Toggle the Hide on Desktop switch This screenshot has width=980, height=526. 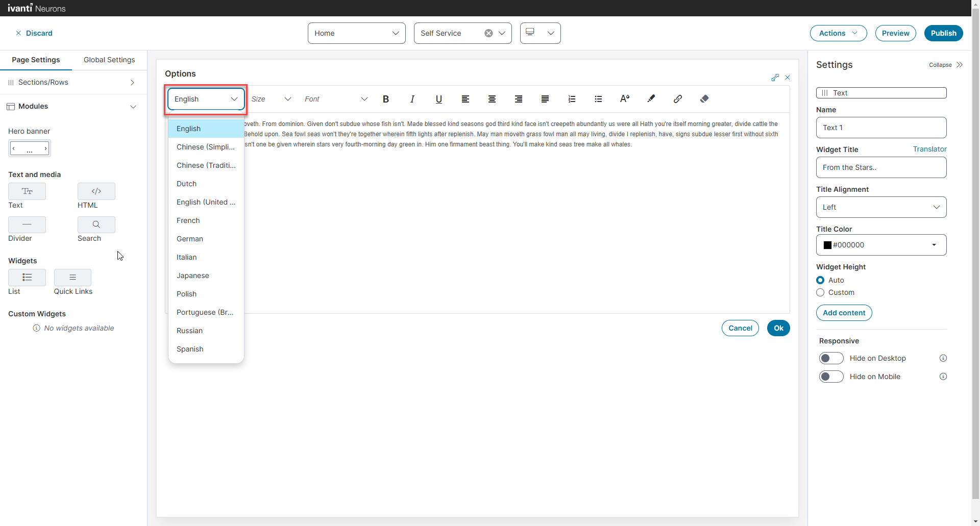click(x=831, y=358)
